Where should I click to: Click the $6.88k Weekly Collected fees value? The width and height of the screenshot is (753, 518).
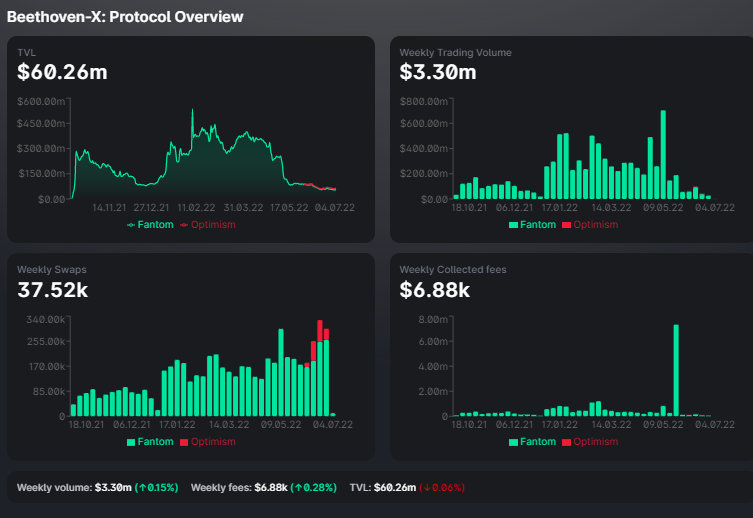click(435, 290)
